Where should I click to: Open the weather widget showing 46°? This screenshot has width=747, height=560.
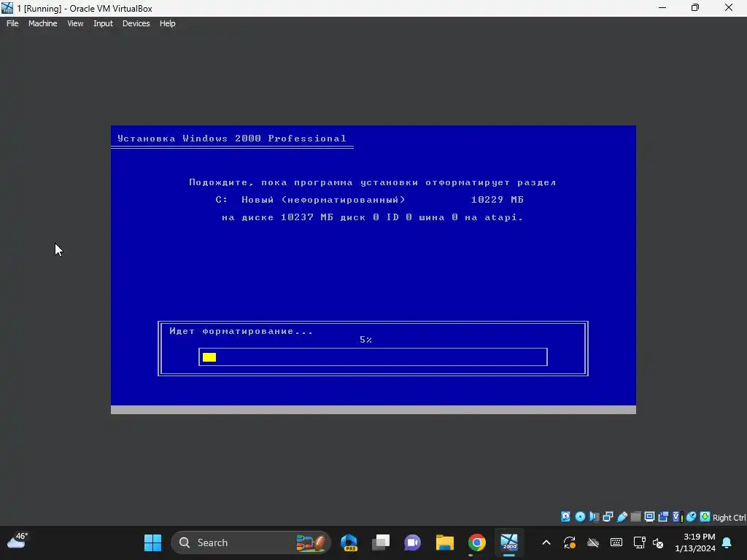pyautogui.click(x=18, y=540)
